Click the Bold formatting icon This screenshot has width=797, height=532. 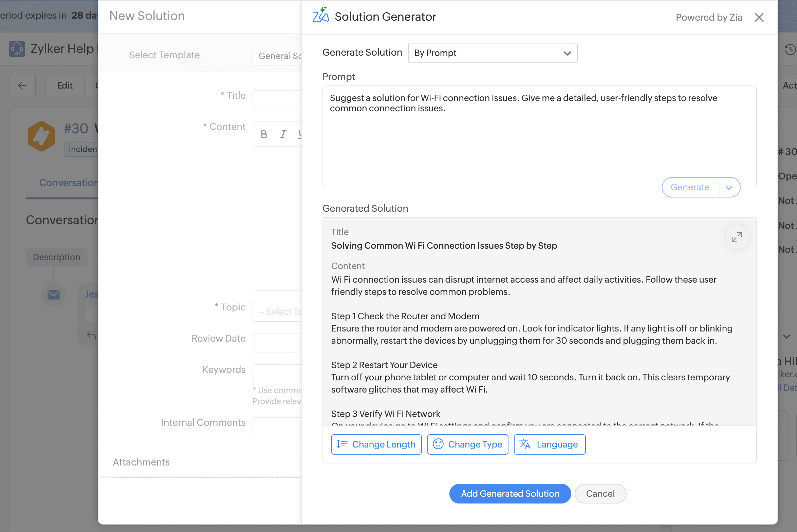pos(264,135)
